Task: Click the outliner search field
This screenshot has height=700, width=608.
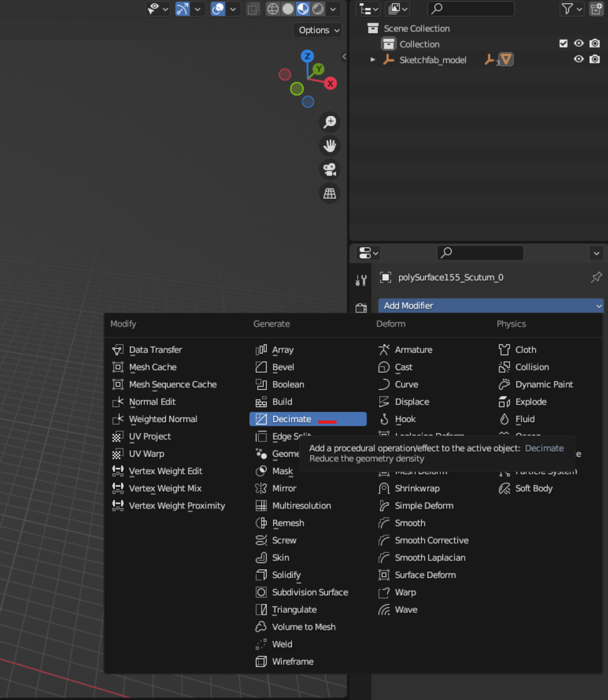Action: [x=471, y=9]
